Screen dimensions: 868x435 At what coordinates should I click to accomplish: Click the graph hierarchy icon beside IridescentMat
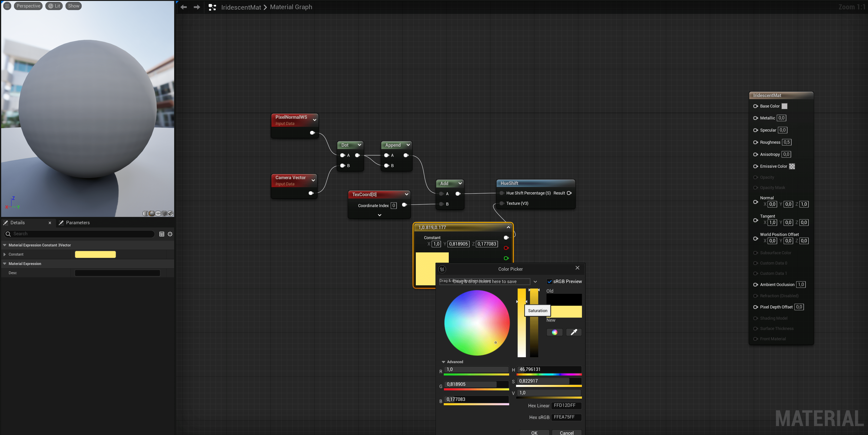(x=212, y=7)
